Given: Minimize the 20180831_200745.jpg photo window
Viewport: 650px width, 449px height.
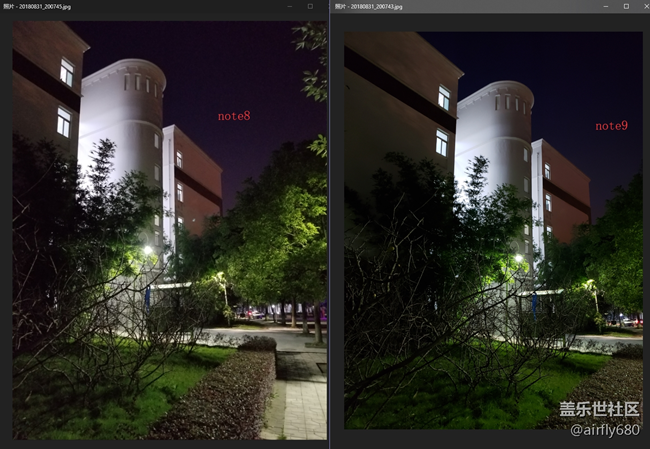Looking at the screenshot, I should pyautogui.click(x=289, y=6).
